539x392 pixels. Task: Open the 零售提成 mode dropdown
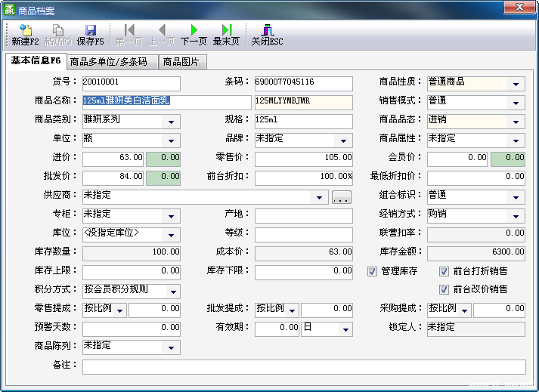coord(119,310)
